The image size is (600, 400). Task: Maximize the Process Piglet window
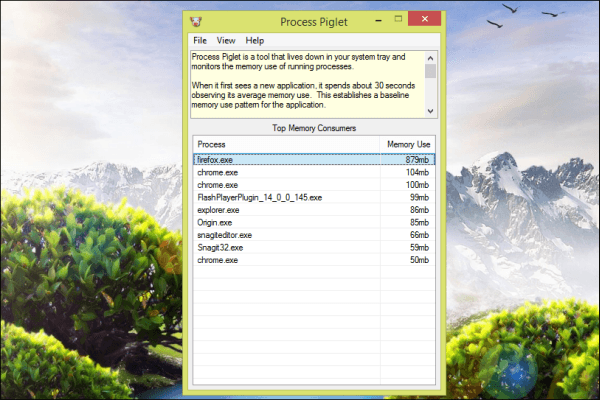pos(398,18)
